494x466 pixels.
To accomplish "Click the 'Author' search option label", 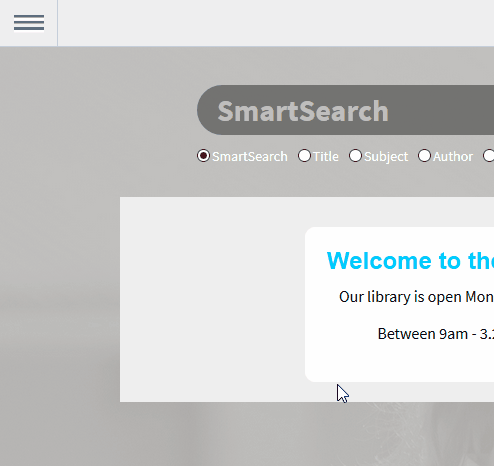I will click(453, 156).
